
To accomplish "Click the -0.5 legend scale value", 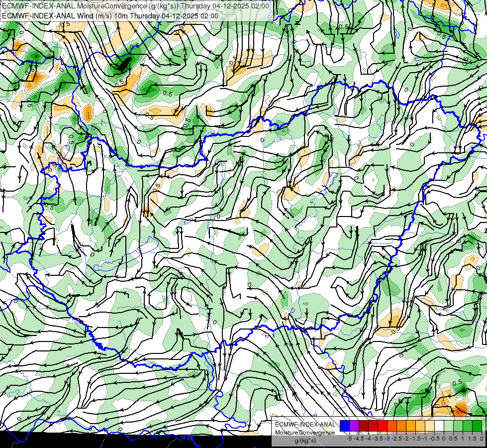I will pyautogui.click(x=434, y=439).
